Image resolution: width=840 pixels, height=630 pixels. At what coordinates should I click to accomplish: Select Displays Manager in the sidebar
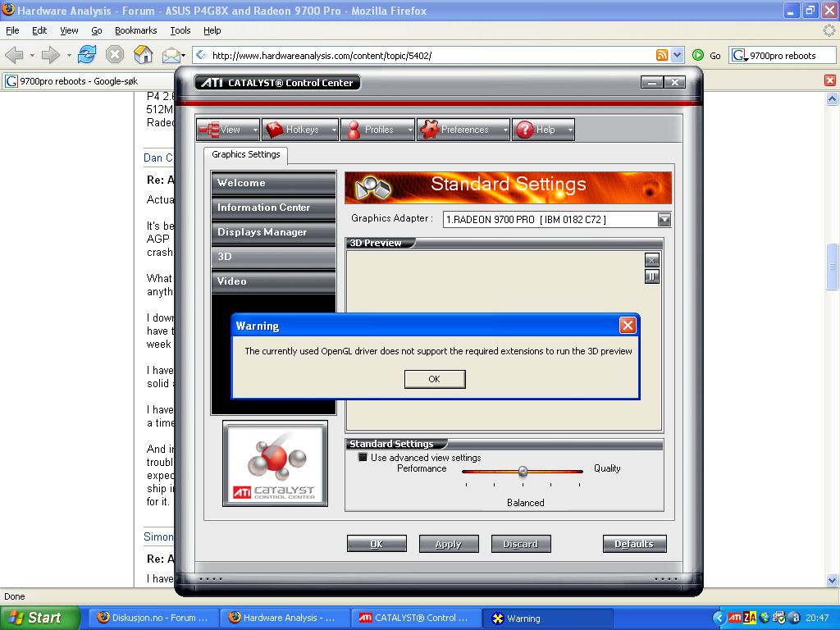click(274, 232)
